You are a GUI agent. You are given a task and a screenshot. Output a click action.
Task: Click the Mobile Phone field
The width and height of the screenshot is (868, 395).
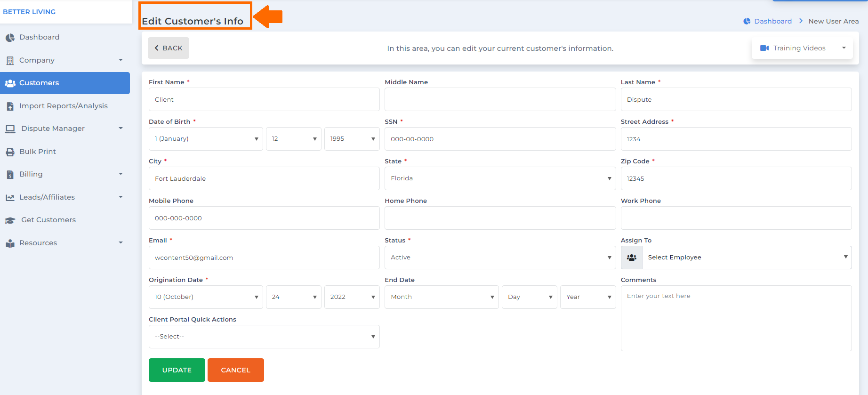coord(264,218)
